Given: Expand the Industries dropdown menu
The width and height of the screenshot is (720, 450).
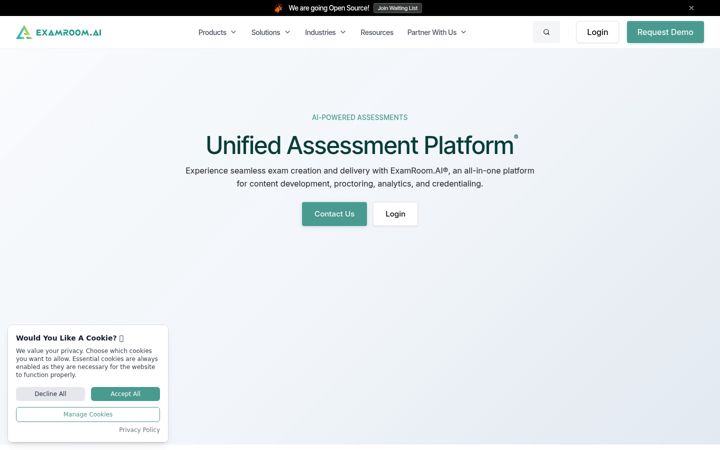Looking at the screenshot, I should (x=325, y=32).
